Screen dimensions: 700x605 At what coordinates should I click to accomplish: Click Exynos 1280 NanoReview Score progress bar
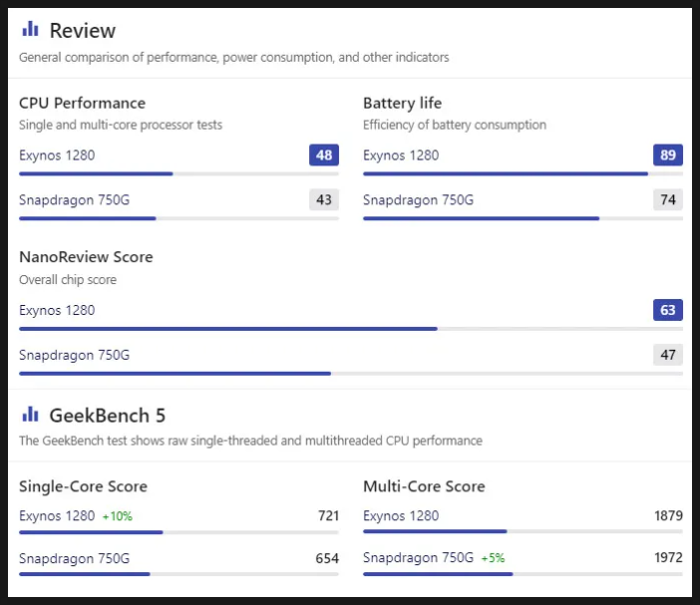pos(351,329)
